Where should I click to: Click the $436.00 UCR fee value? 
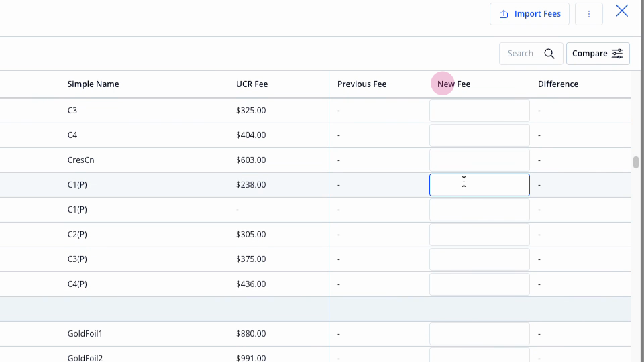point(251,284)
